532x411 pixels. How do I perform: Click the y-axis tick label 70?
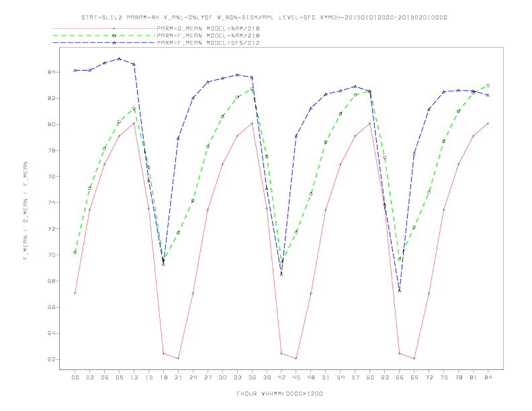click(52, 255)
